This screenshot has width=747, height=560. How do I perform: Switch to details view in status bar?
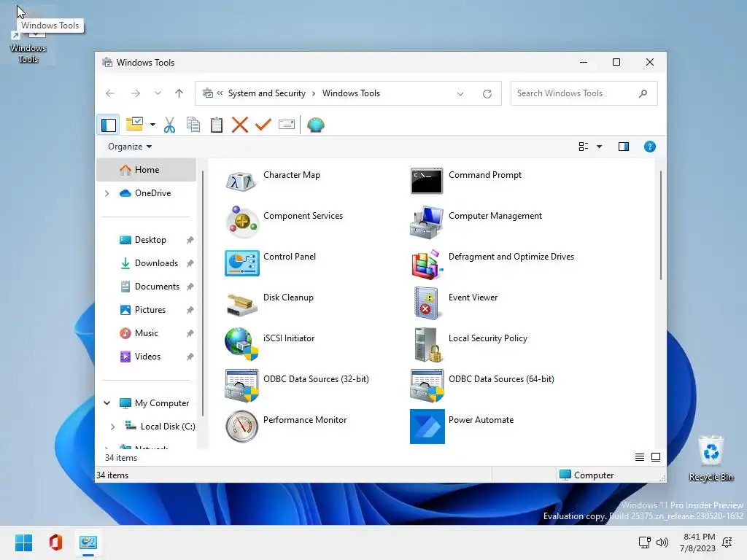pyautogui.click(x=639, y=457)
